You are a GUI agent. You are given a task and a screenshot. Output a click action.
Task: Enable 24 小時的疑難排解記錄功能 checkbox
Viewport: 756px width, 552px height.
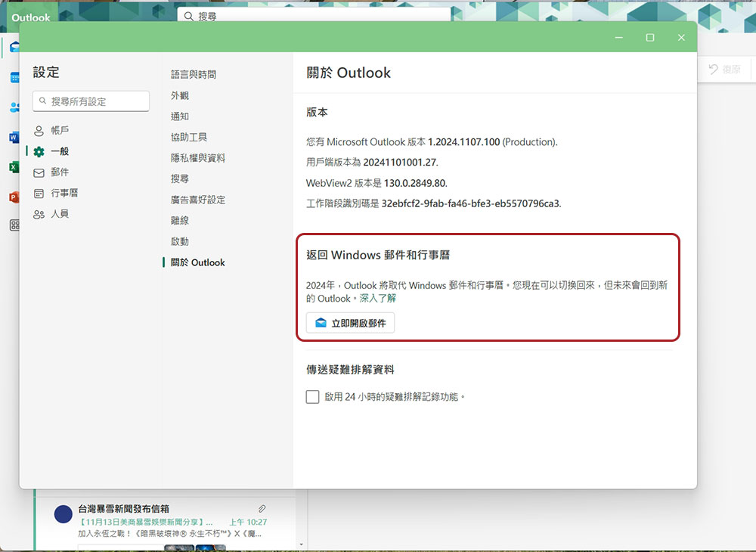[312, 397]
